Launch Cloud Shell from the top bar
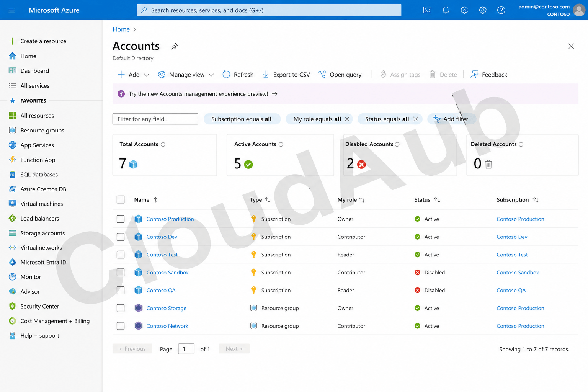Image resolution: width=588 pixels, height=392 pixels. 427,10
